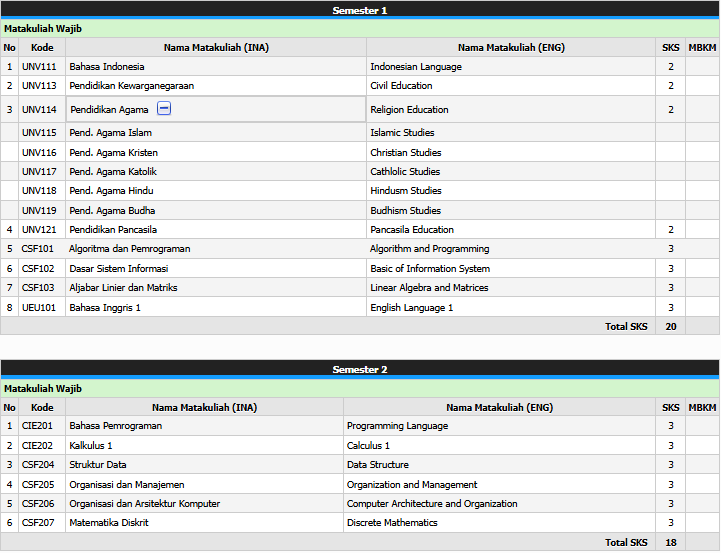Select the English Language 1 cell
This screenshot has width=721, height=553.
point(411,308)
